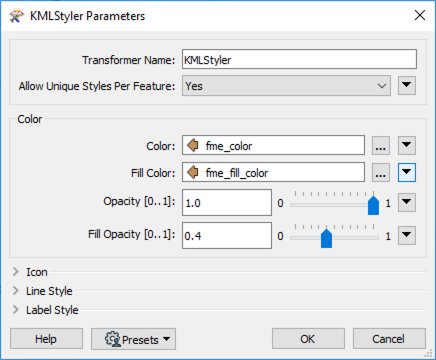Open Allow Unique Styles Per Feature dropdown
This screenshot has width=436, height=360.
(286, 86)
